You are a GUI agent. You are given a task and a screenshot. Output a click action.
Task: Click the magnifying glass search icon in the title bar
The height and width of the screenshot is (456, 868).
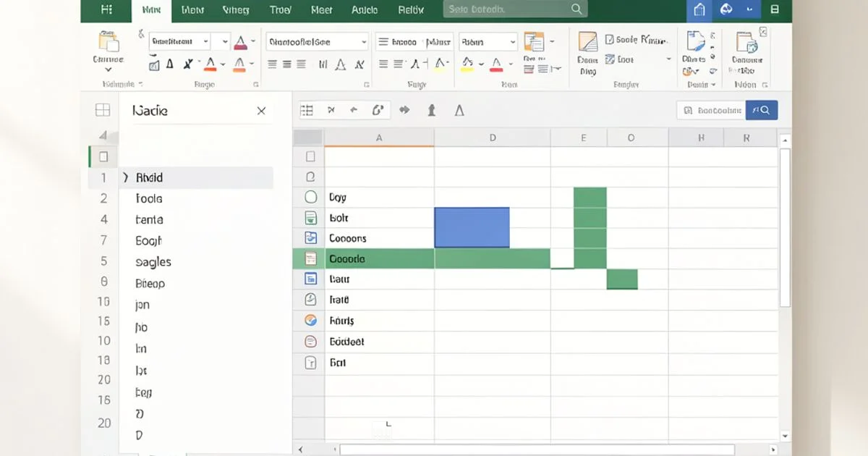[x=576, y=9]
